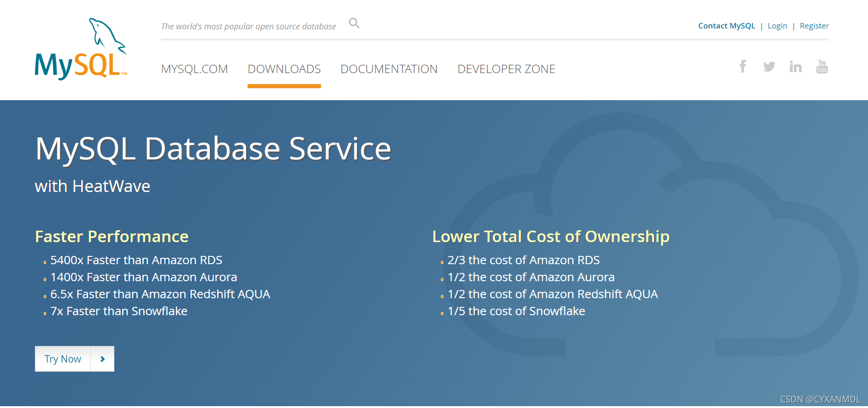Open MySQL's YouTube icon
This screenshot has height=408, width=868.
pyautogui.click(x=822, y=67)
